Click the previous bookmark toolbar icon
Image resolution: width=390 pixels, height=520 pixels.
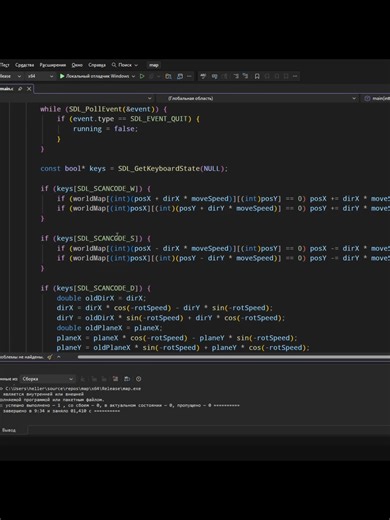click(x=267, y=76)
